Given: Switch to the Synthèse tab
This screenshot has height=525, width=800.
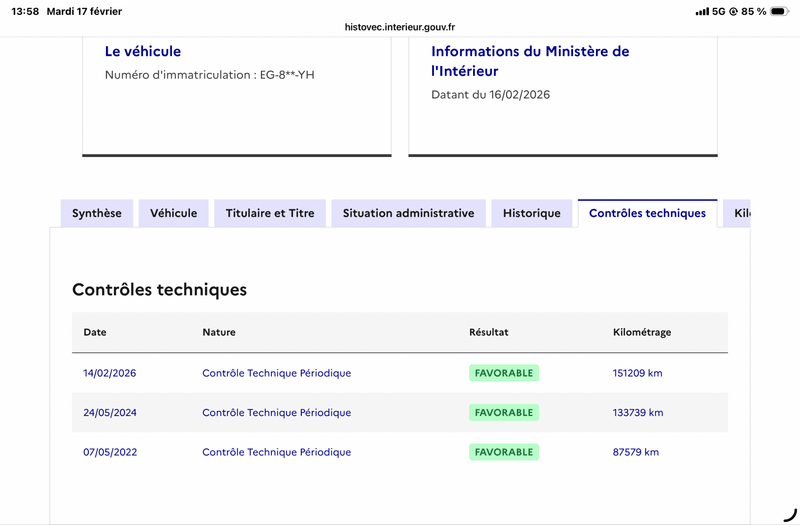Looking at the screenshot, I should 97,213.
